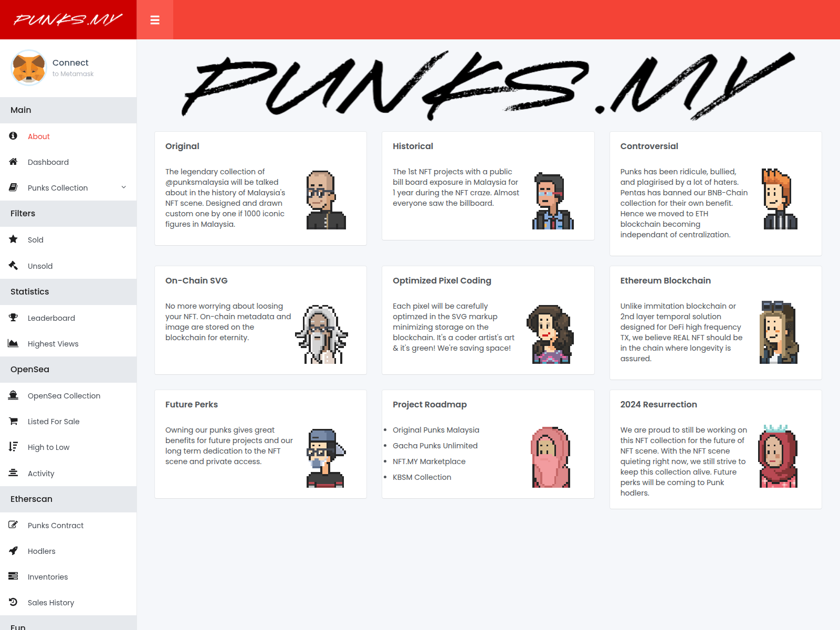Click Connect to Metamask
This screenshot has height=630, width=840.
pyautogui.click(x=73, y=68)
